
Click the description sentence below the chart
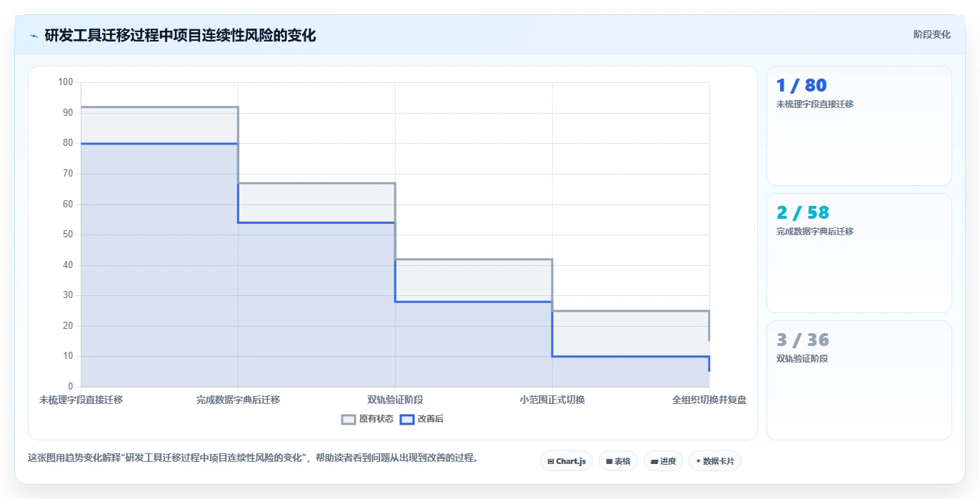253,458
